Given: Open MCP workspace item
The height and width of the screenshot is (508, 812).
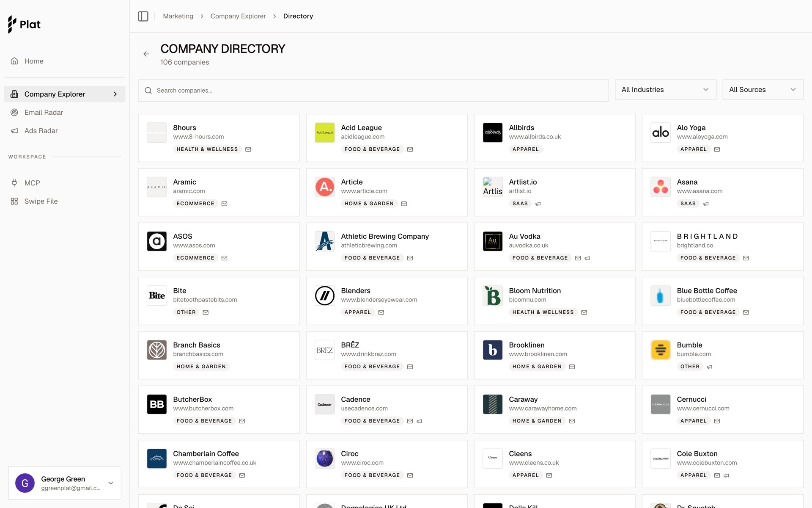Looking at the screenshot, I should 65,183.
